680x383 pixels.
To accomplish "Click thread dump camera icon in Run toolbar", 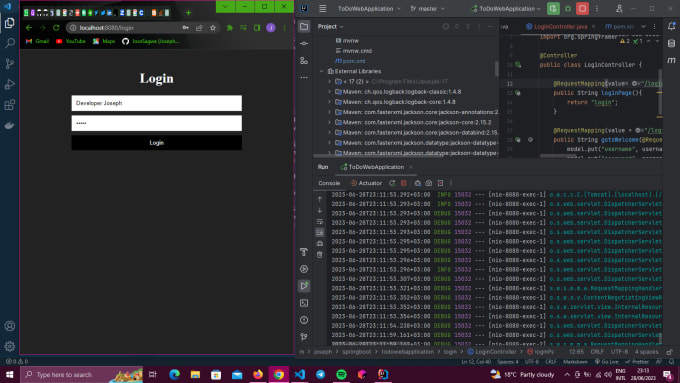I will (x=428, y=183).
